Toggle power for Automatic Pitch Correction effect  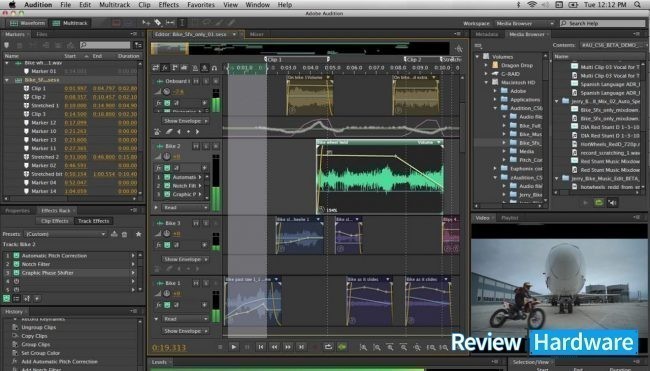[x=17, y=256]
